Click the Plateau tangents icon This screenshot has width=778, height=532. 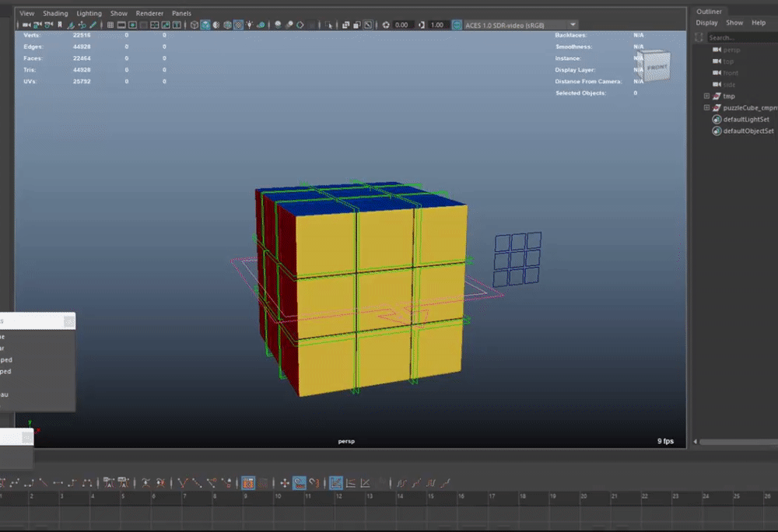click(x=87, y=483)
